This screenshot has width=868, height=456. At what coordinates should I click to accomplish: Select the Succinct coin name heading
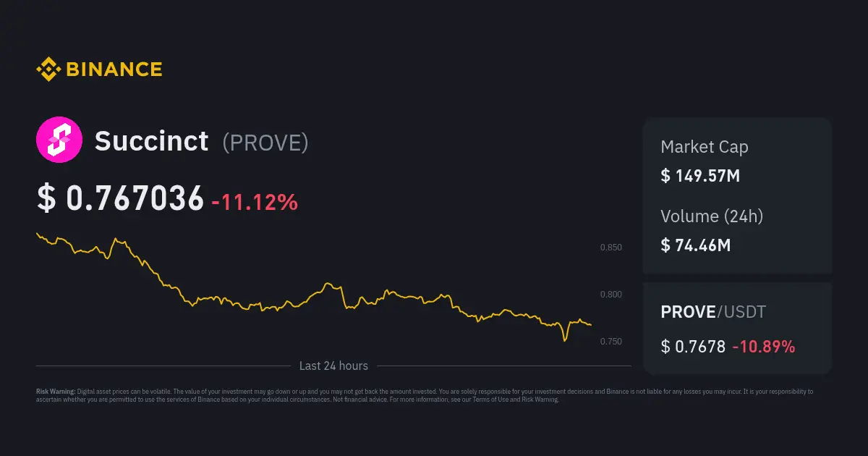pyautogui.click(x=151, y=141)
